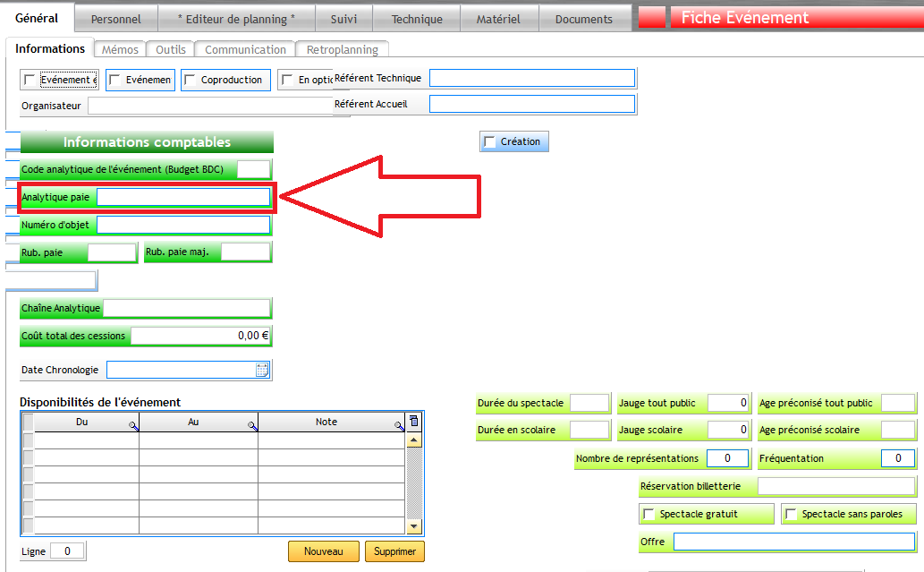
Task: Click the search magnifier in Note column
Action: [x=399, y=426]
